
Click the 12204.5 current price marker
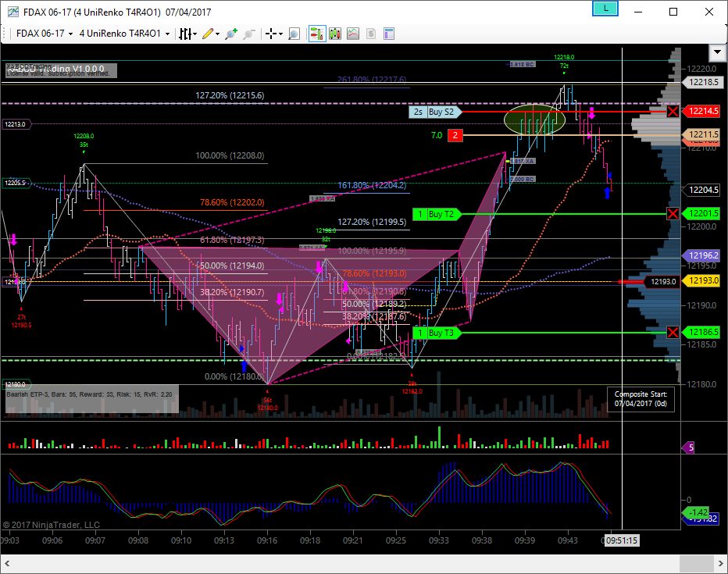pos(703,190)
